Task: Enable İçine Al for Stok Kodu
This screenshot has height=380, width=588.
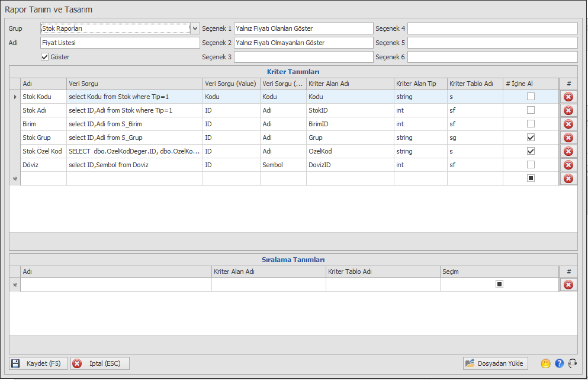Action: [x=531, y=97]
